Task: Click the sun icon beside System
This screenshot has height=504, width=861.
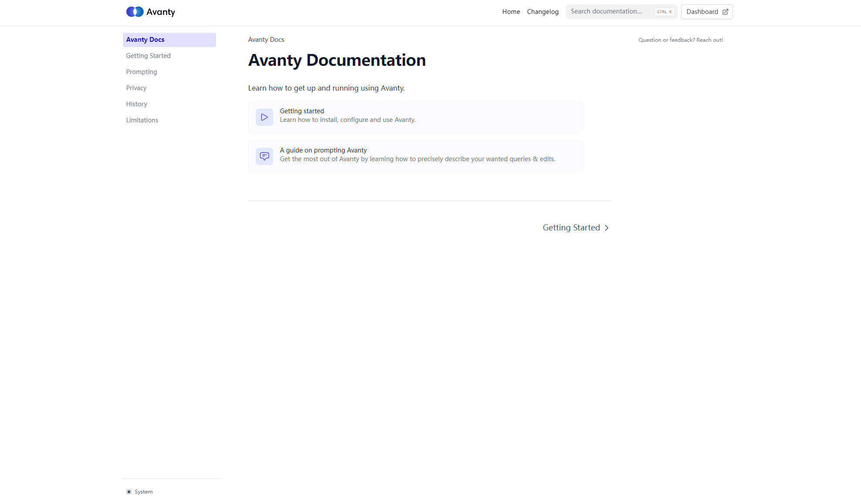Action: click(x=129, y=492)
